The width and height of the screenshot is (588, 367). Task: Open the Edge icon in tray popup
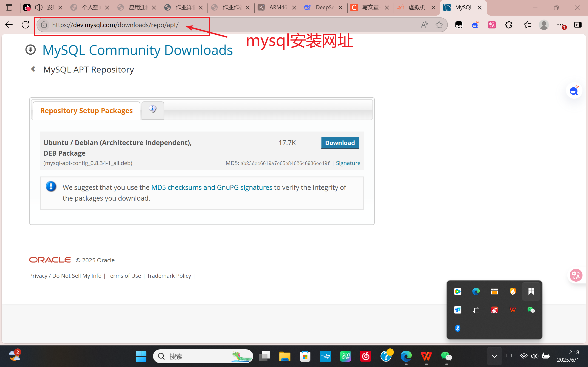(x=476, y=291)
